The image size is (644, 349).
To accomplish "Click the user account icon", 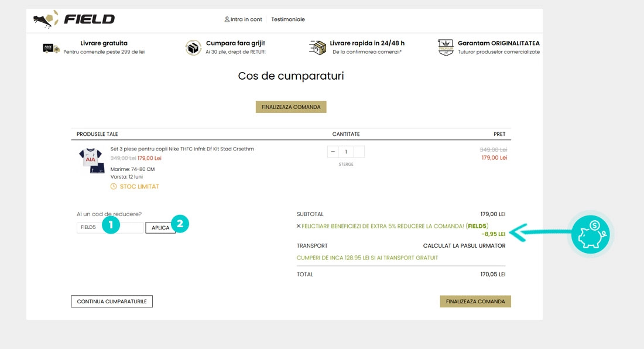I will click(227, 19).
